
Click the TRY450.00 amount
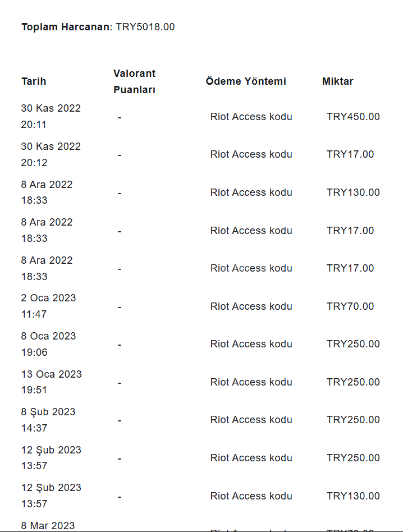click(353, 117)
